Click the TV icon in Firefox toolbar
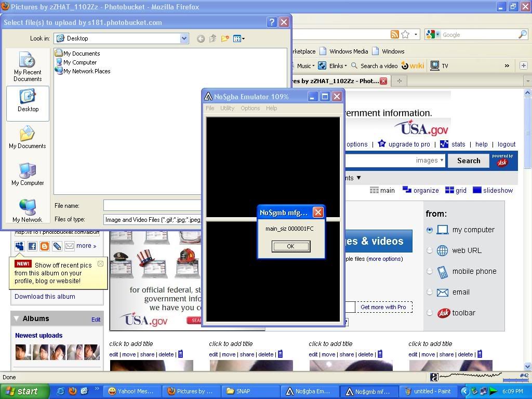The width and height of the screenshot is (532, 399). pyautogui.click(x=440, y=66)
